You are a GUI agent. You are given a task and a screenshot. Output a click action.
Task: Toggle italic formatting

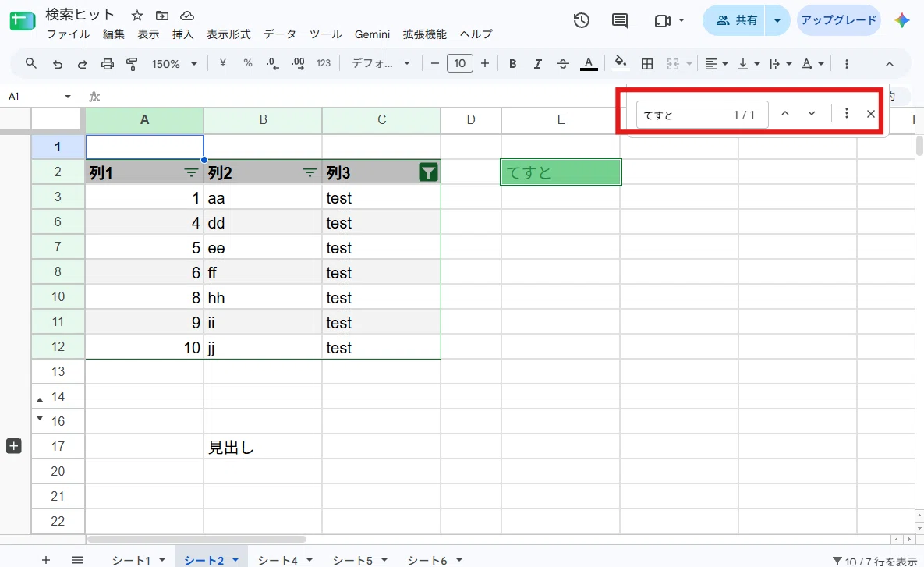coord(537,64)
